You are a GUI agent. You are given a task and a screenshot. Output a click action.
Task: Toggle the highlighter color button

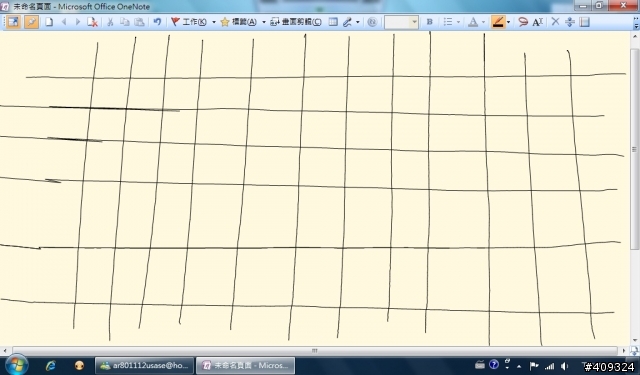(498, 22)
